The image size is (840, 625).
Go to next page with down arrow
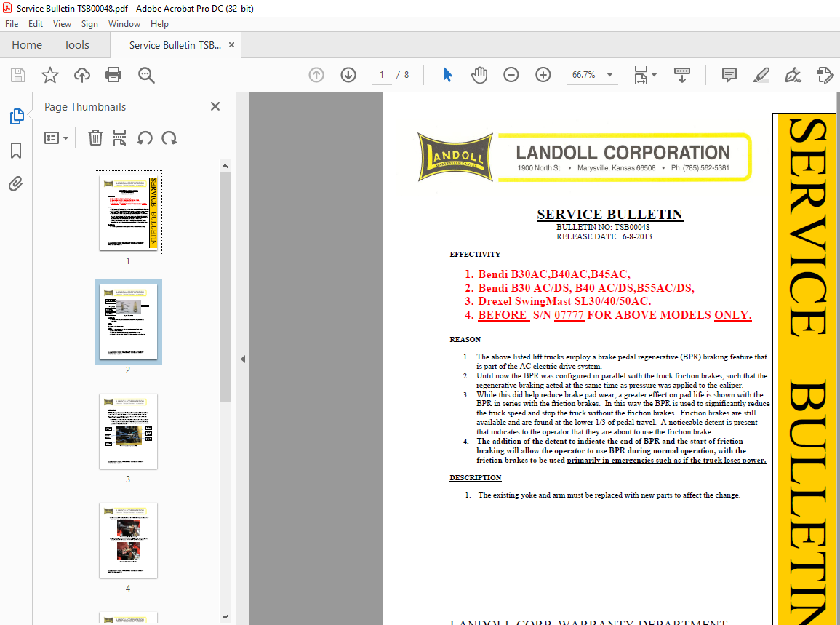[x=348, y=75]
